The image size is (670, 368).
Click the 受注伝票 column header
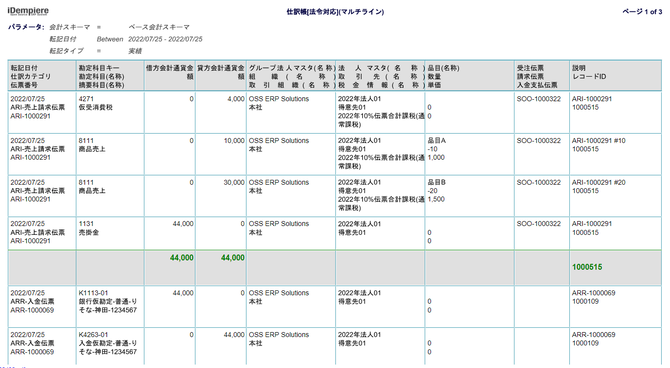coord(530,68)
